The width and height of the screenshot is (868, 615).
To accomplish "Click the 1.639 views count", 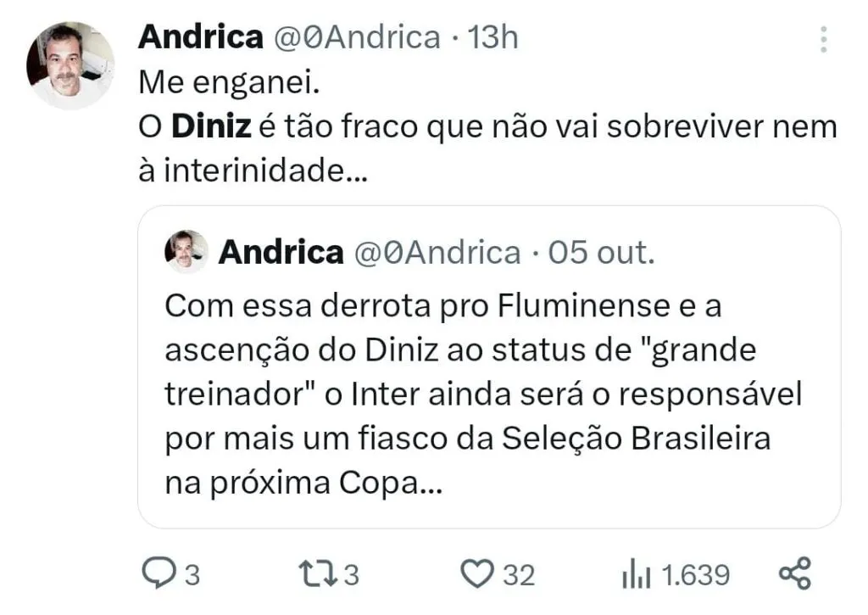I will pos(695,575).
